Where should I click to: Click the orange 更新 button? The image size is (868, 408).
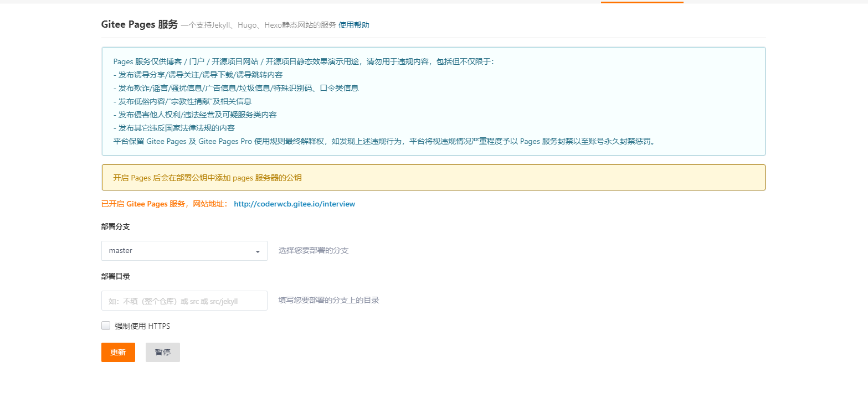coord(118,352)
